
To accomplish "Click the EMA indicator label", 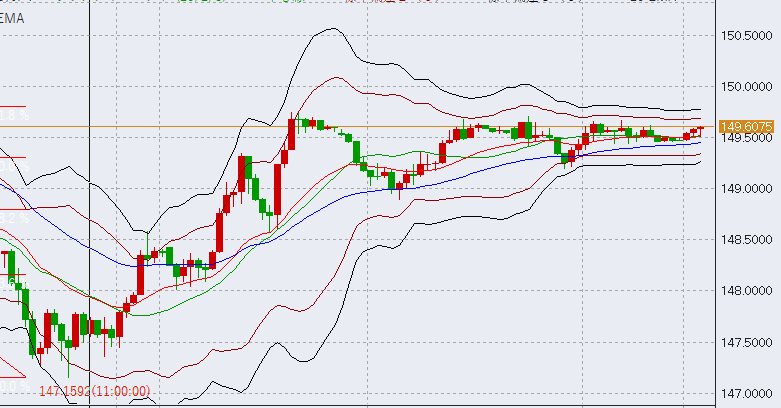I will (x=14, y=19).
